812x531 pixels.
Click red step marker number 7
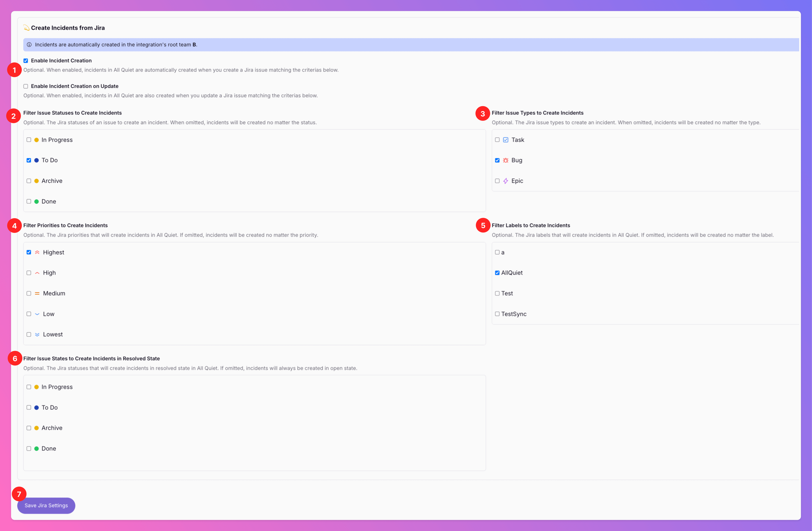[19, 494]
